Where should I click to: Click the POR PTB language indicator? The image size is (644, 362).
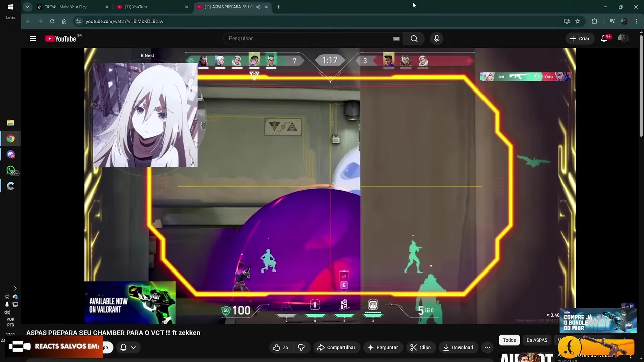pos(10,322)
